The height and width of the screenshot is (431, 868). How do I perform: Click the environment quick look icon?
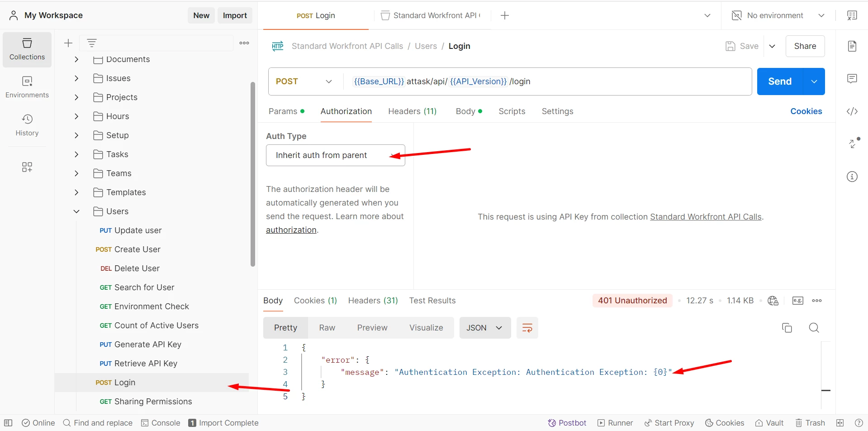[852, 15]
